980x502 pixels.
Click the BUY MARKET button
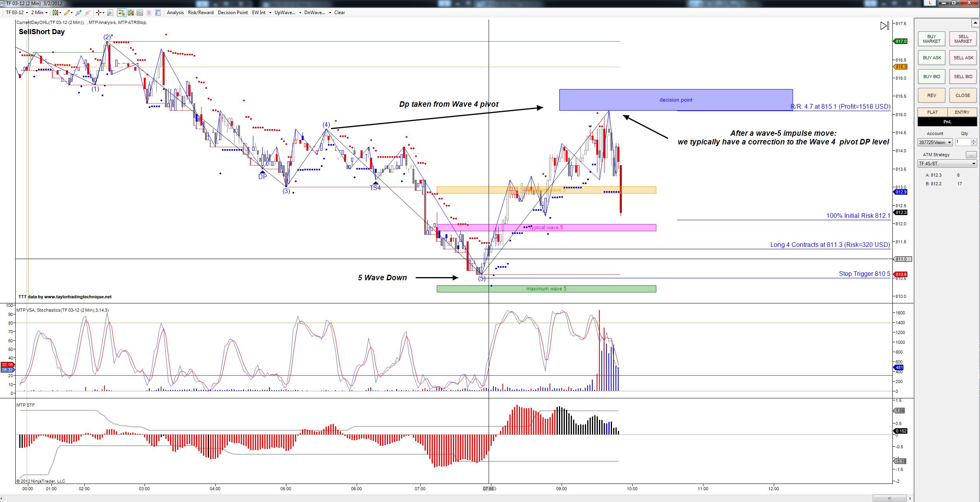pos(932,39)
